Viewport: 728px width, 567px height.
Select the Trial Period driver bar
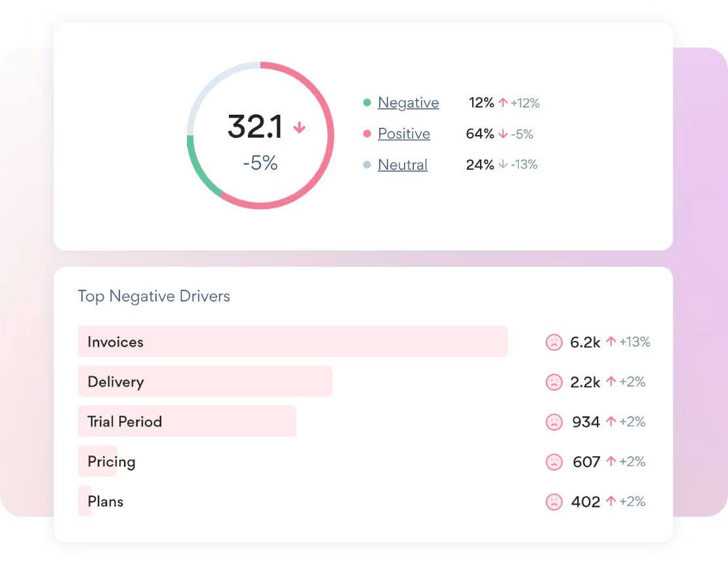coord(187,421)
